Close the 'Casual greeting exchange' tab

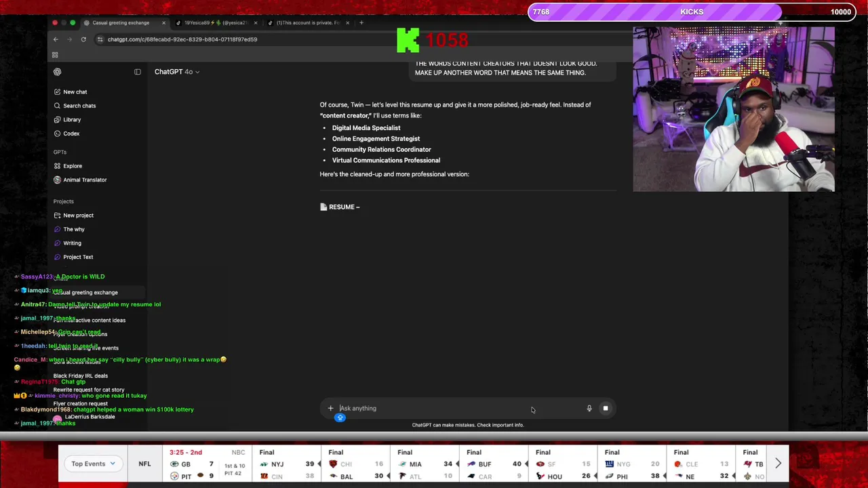[163, 22]
